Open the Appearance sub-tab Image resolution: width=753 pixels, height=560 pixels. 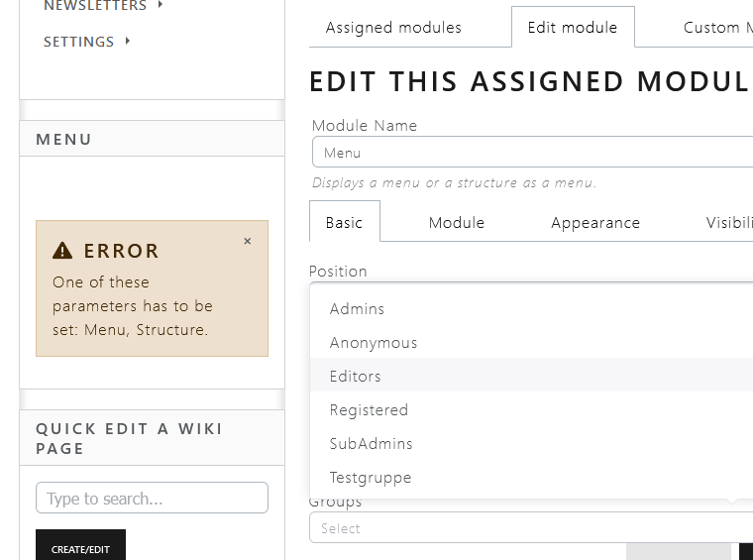click(x=595, y=222)
